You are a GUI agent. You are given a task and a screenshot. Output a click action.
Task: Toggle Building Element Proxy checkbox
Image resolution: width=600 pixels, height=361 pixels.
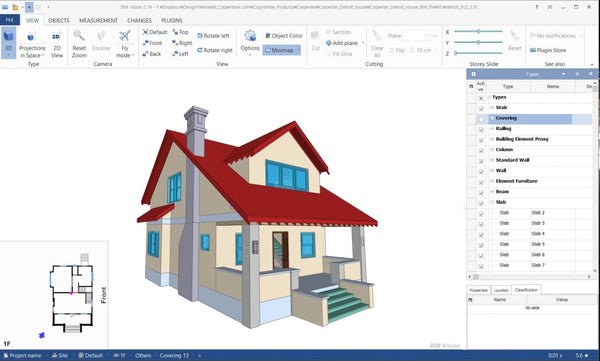pyautogui.click(x=481, y=140)
